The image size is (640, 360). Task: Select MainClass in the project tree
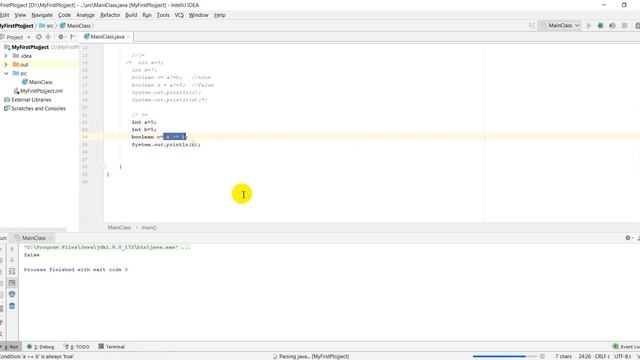[x=37, y=82]
